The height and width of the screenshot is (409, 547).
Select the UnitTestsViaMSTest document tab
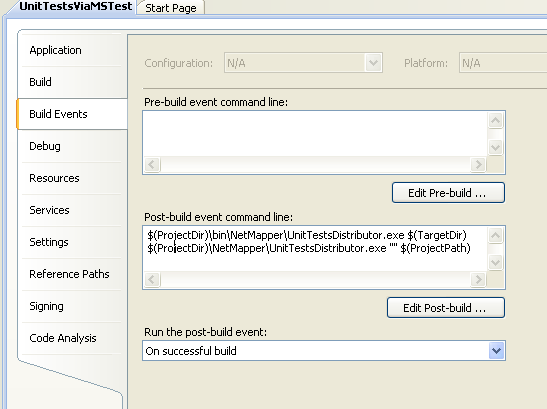[x=75, y=7]
